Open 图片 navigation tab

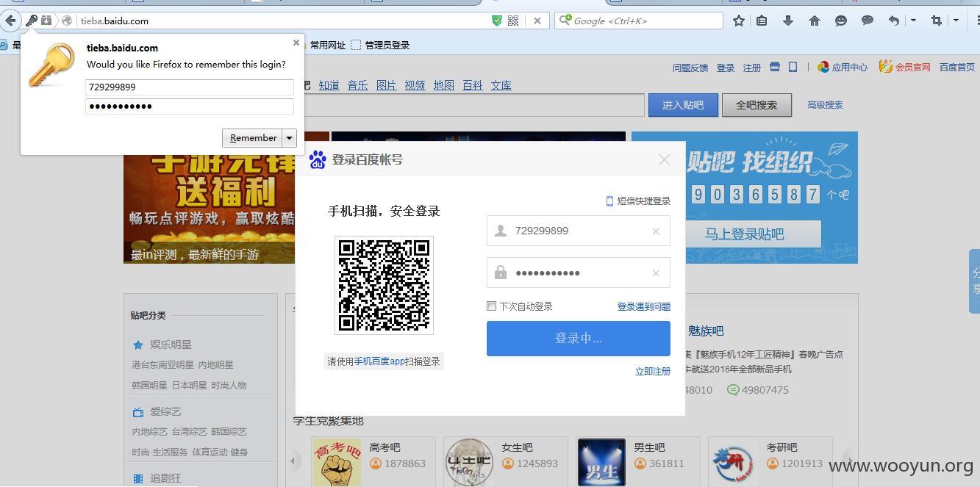point(387,85)
